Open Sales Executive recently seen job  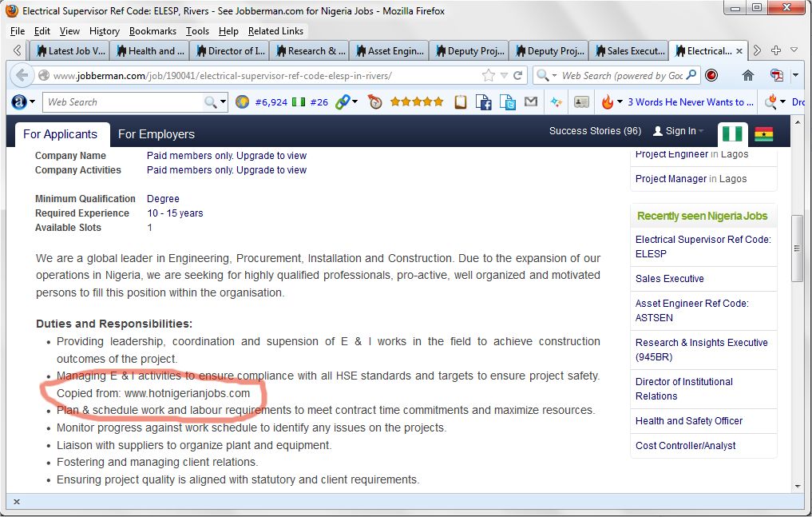coord(670,279)
